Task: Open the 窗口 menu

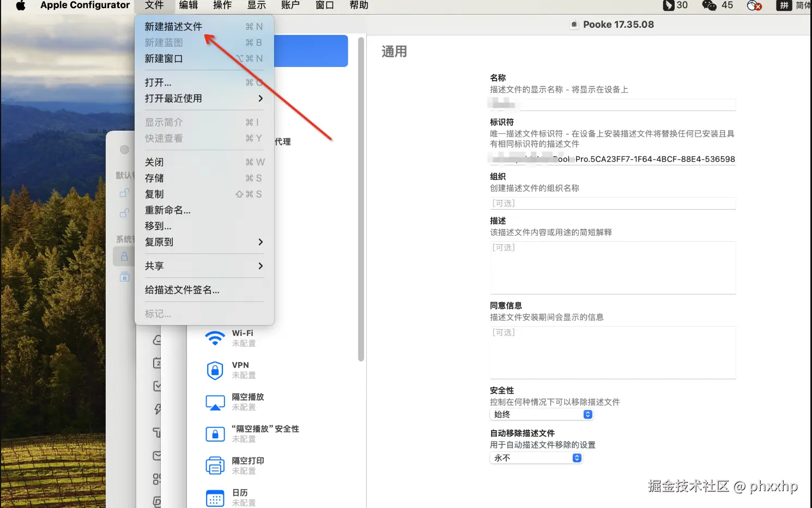Action: coord(325,5)
